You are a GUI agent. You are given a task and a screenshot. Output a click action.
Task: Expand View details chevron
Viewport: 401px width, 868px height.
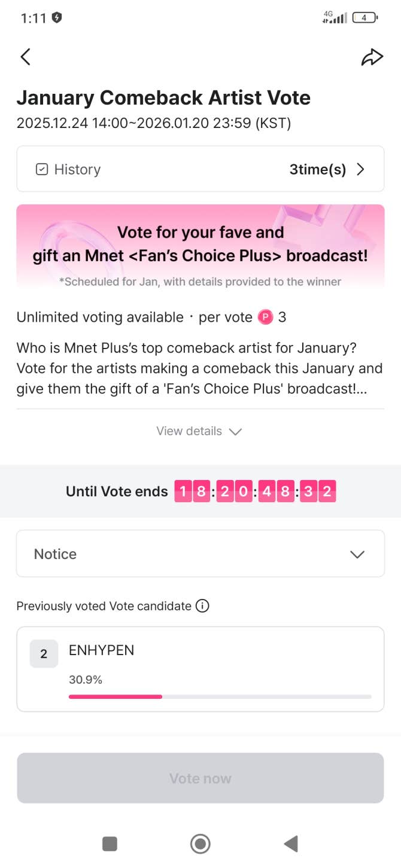(x=235, y=432)
